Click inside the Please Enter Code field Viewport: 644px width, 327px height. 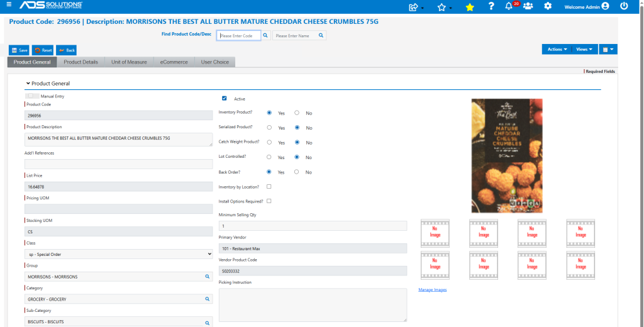pyautogui.click(x=238, y=36)
